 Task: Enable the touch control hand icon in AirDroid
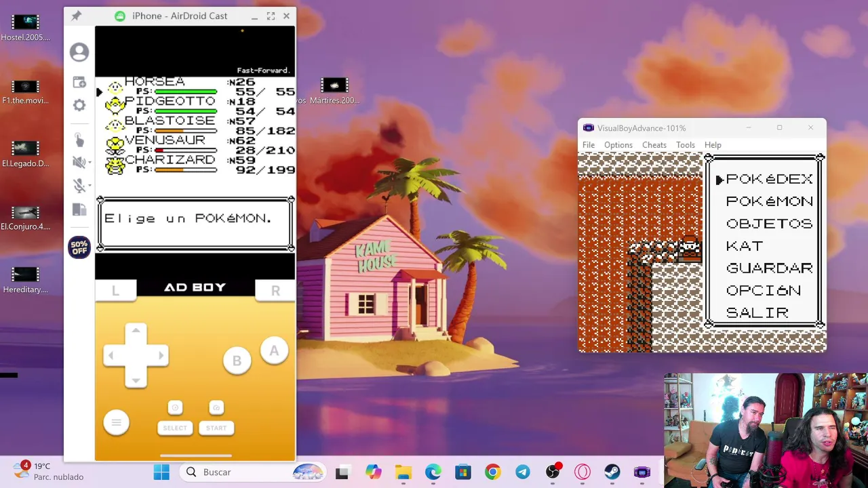79,140
